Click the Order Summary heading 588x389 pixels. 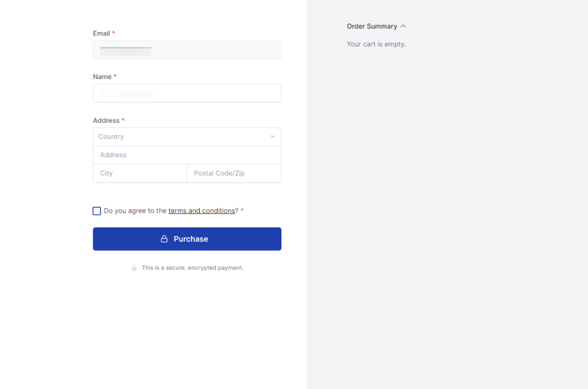(371, 26)
